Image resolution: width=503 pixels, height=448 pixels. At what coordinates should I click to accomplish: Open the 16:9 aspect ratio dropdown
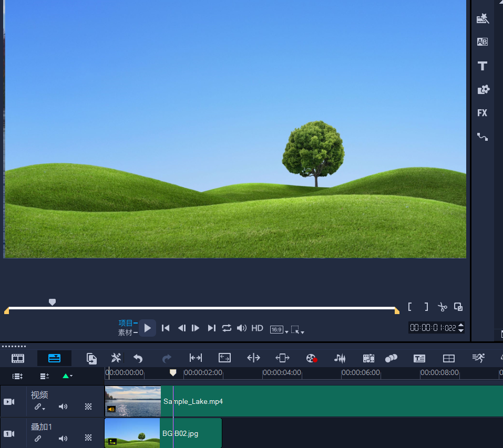click(x=279, y=330)
